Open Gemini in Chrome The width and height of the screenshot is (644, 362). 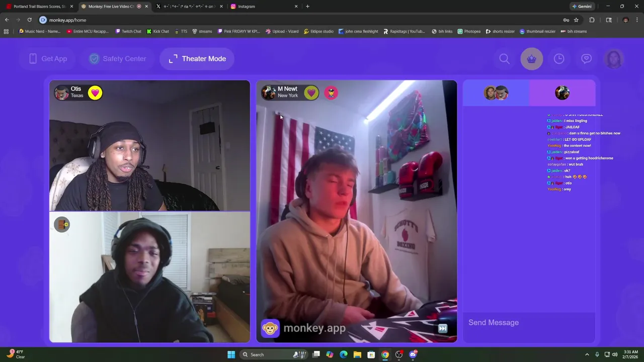tap(582, 7)
